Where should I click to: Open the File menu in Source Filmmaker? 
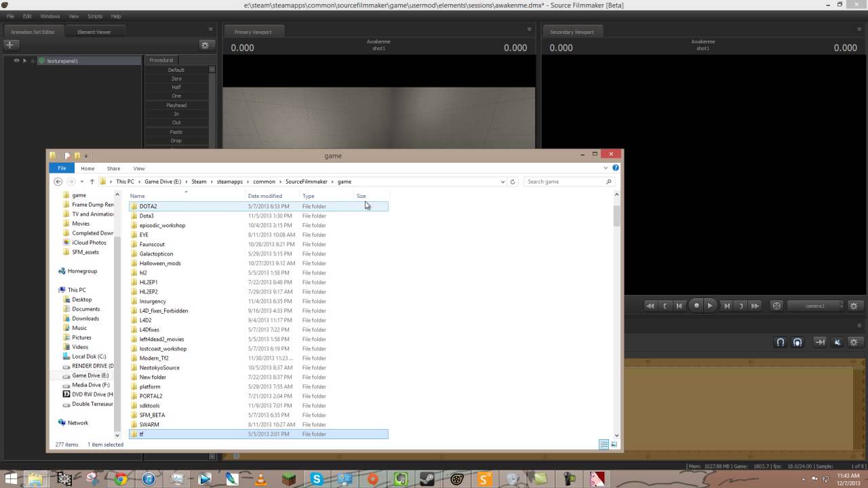tap(10, 16)
